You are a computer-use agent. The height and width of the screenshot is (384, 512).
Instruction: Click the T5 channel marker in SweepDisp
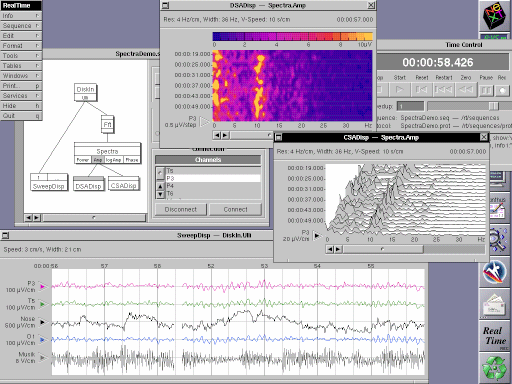click(x=42, y=304)
